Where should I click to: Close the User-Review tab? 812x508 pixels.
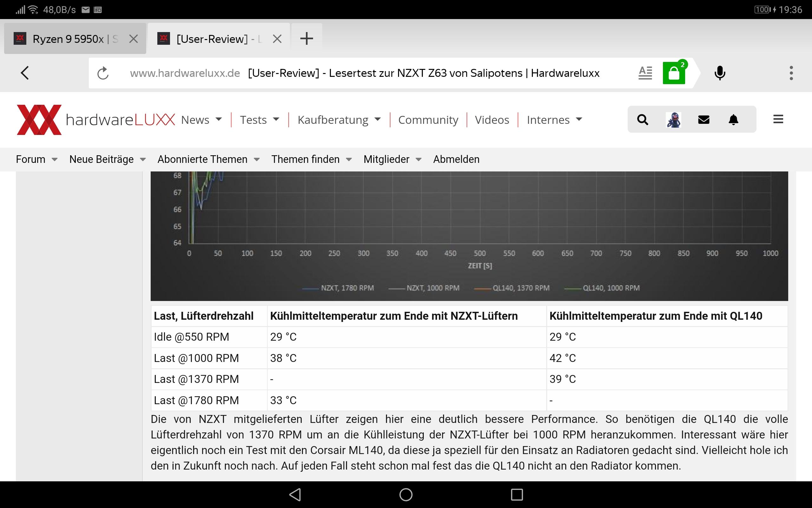pos(277,39)
